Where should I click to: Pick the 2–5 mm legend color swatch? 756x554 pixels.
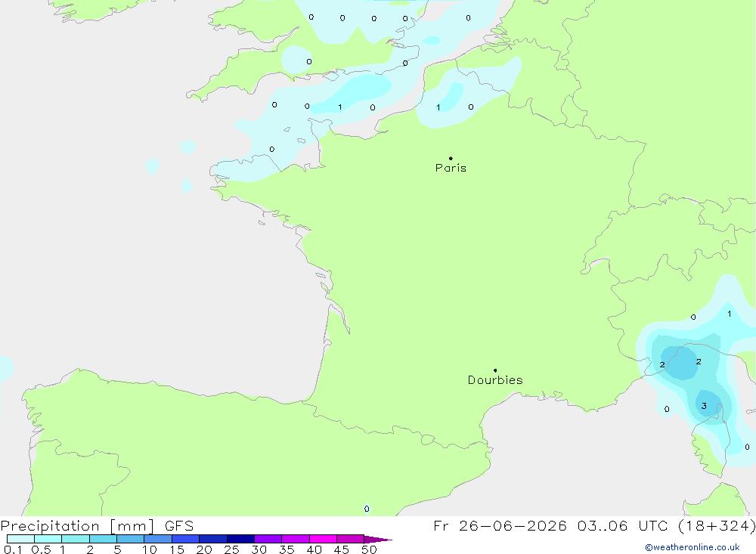(103, 539)
